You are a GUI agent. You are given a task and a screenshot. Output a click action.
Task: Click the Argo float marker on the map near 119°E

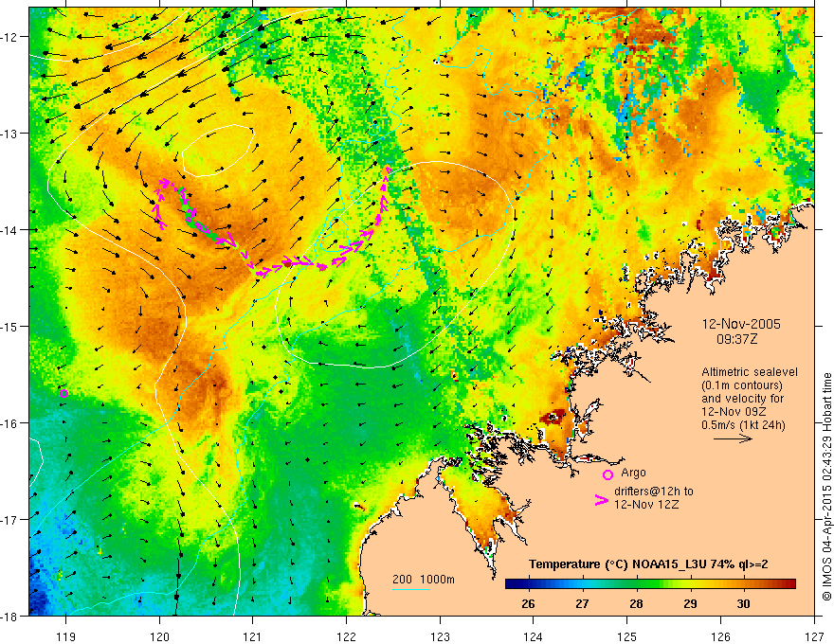tap(63, 393)
